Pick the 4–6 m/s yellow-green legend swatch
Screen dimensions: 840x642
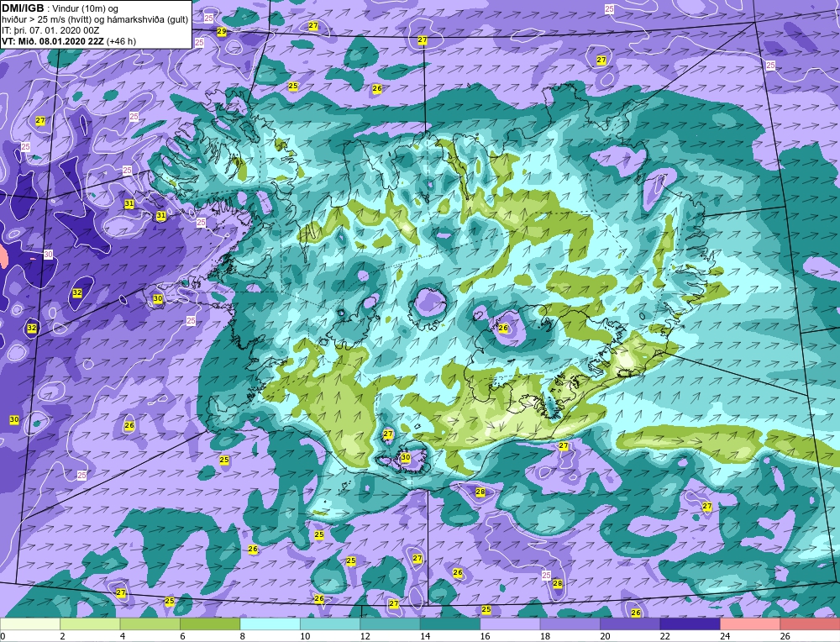[x=150, y=624]
